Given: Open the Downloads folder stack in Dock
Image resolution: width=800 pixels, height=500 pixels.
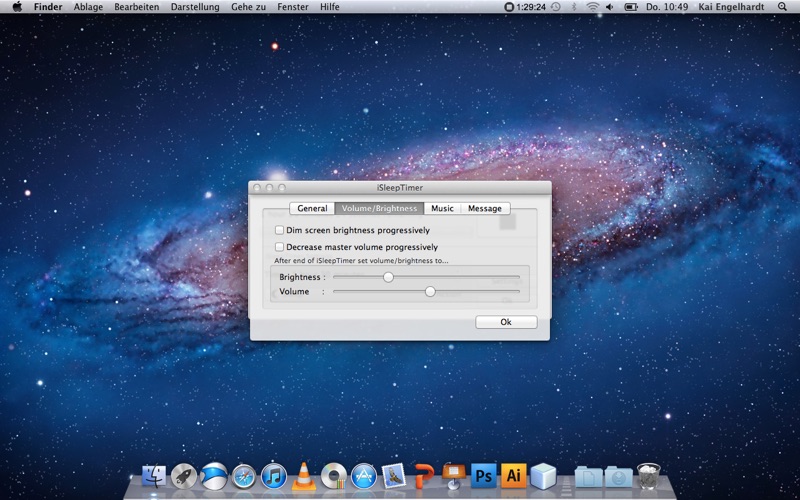Looking at the screenshot, I should 619,477.
